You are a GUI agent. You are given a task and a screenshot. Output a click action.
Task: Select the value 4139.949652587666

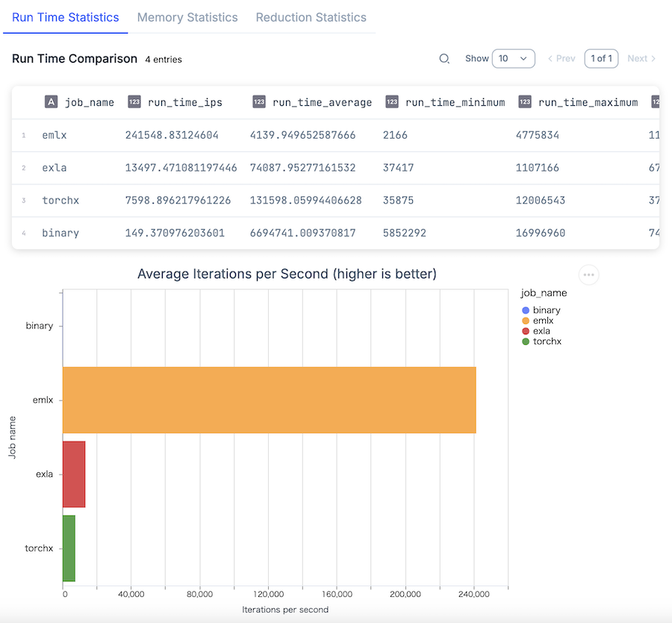tap(302, 135)
